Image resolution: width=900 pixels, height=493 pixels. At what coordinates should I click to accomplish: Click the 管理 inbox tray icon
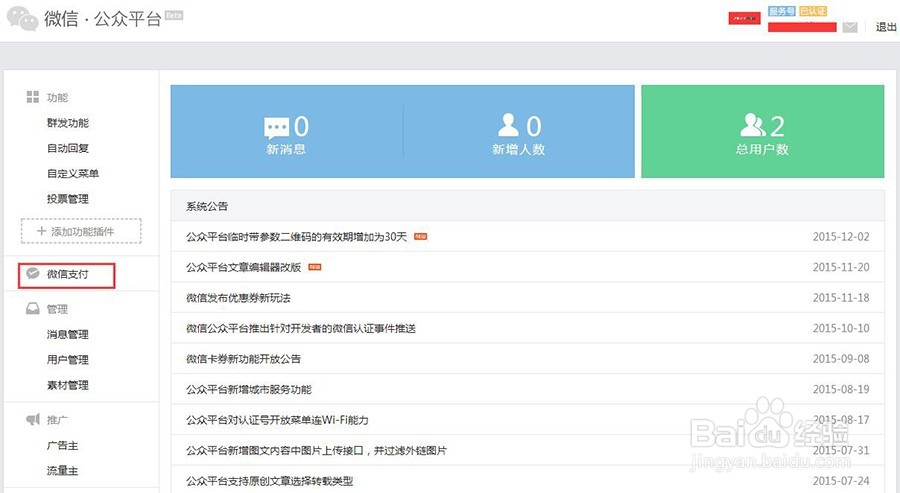coord(33,309)
